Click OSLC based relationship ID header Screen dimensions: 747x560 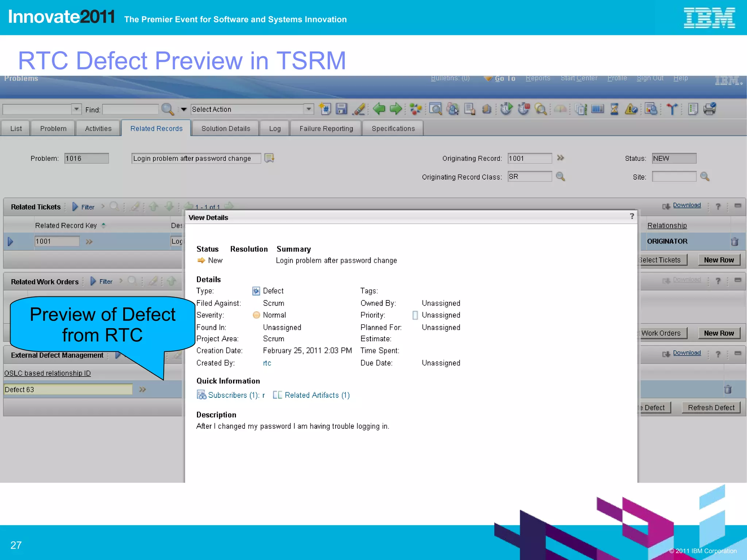47,373
